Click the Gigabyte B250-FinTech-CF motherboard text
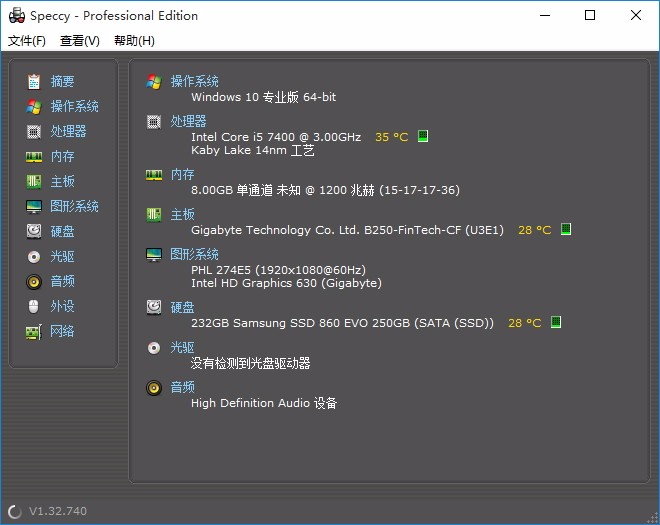 pos(347,230)
